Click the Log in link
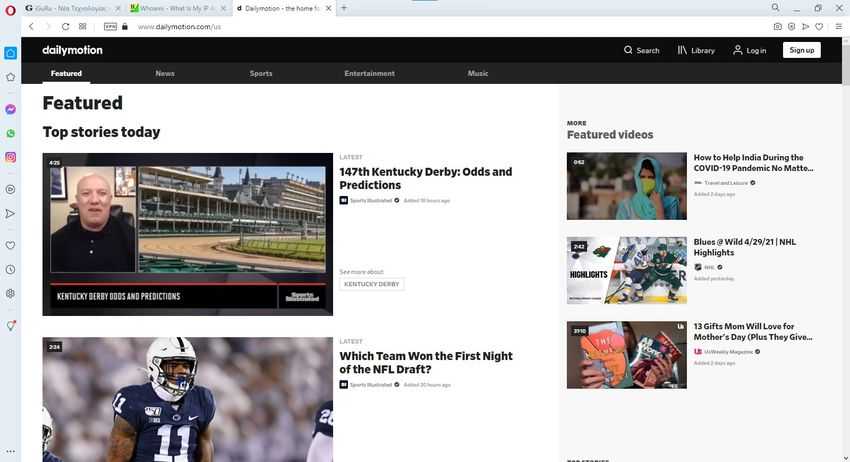850x462 pixels. tap(750, 50)
